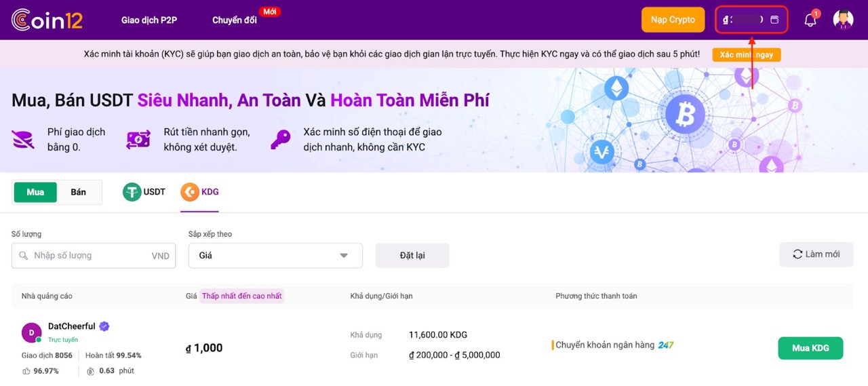The height and width of the screenshot is (386, 868).
Task: Open the Chuyển đổi menu
Action: click(235, 20)
